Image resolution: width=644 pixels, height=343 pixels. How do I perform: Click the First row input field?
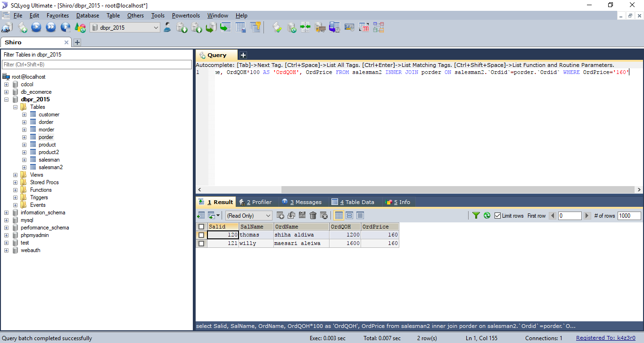570,216
